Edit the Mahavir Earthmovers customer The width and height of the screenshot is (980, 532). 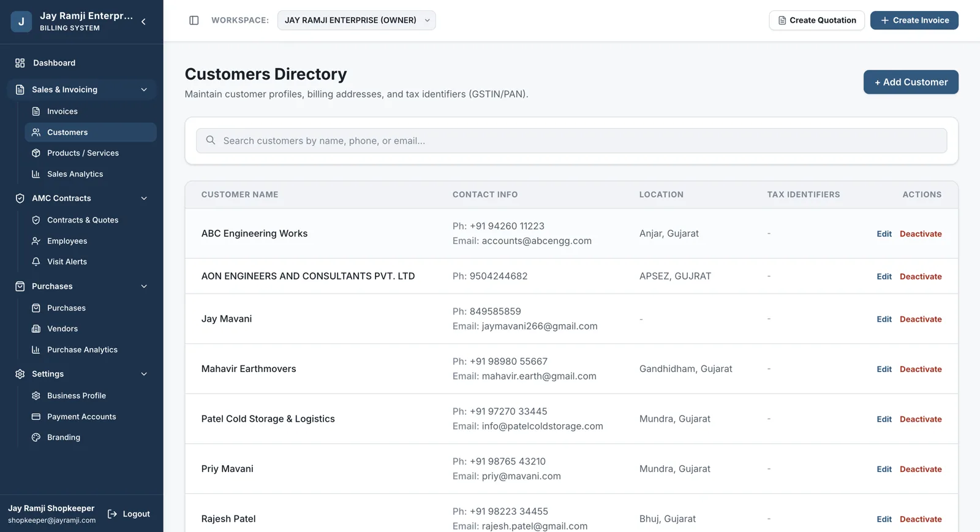884,369
